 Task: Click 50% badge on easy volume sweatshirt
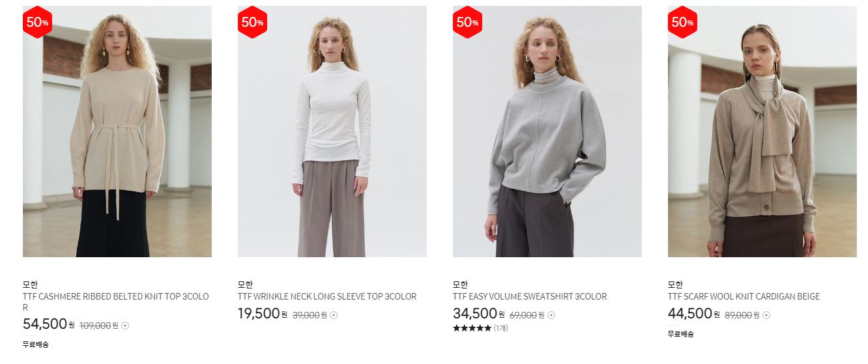[x=467, y=22]
